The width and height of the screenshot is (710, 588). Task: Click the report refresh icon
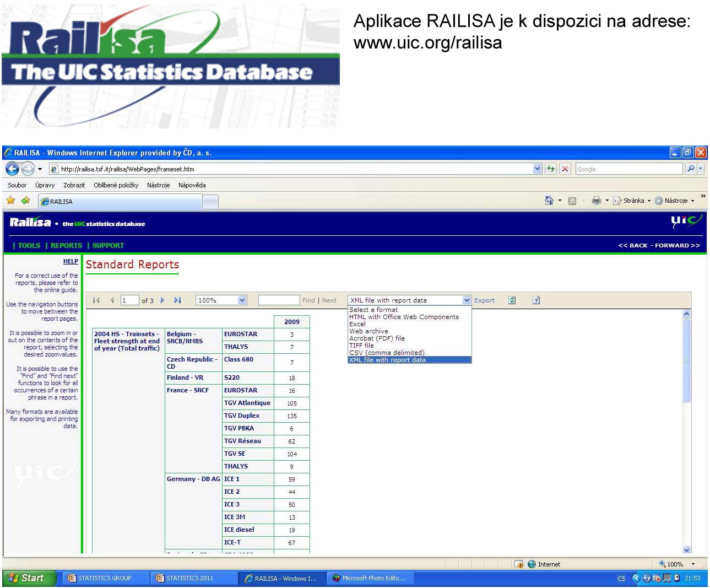coord(512,300)
